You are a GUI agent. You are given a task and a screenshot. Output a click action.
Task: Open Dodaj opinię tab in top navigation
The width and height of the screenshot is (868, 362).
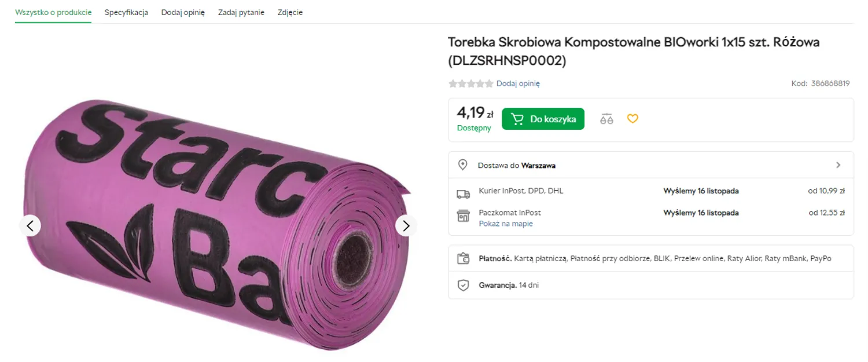tap(183, 12)
